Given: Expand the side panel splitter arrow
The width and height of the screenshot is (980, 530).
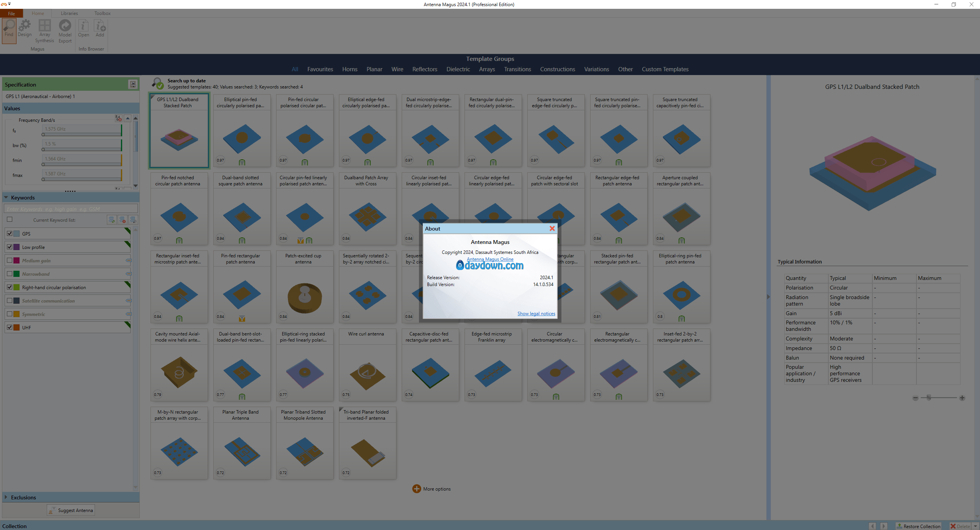Looking at the screenshot, I should (x=768, y=297).
